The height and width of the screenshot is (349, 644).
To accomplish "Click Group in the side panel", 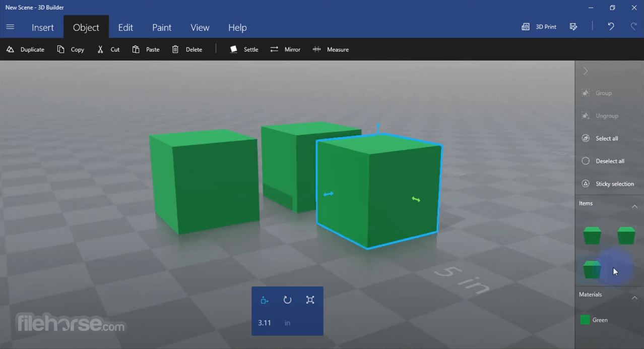I will point(597,93).
